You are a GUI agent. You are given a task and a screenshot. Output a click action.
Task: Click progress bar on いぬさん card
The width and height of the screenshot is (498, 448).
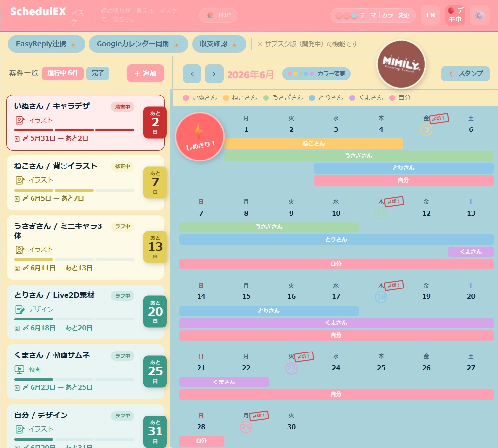tap(74, 130)
